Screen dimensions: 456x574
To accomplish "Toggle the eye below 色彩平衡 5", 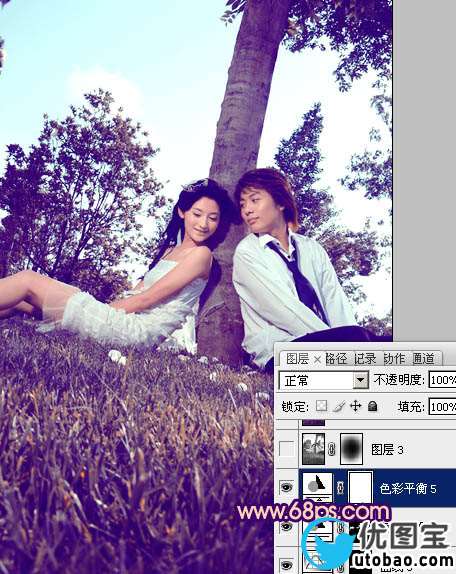I will [x=286, y=527].
